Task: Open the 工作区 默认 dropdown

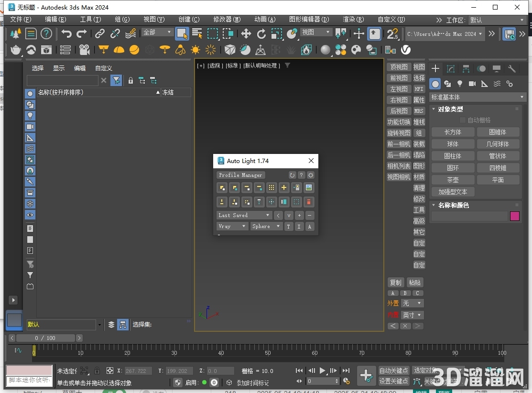Action: pos(497,20)
